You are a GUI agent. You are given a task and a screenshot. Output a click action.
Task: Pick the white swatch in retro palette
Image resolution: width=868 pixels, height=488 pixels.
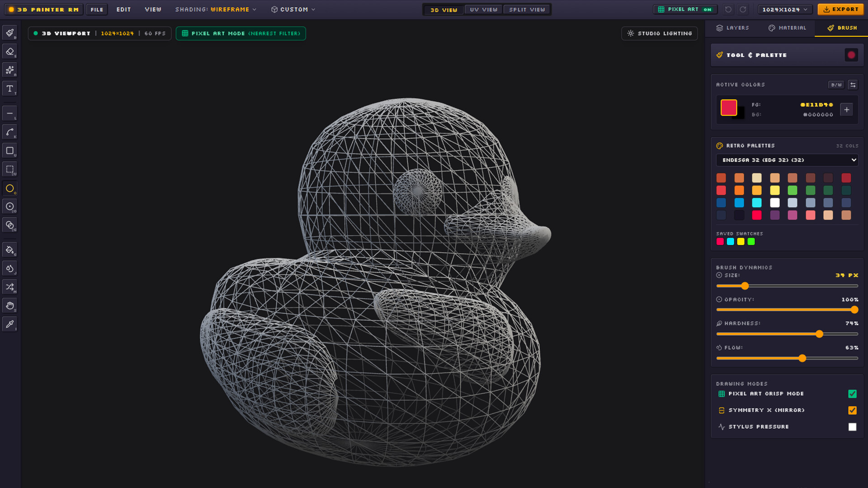[x=774, y=202]
